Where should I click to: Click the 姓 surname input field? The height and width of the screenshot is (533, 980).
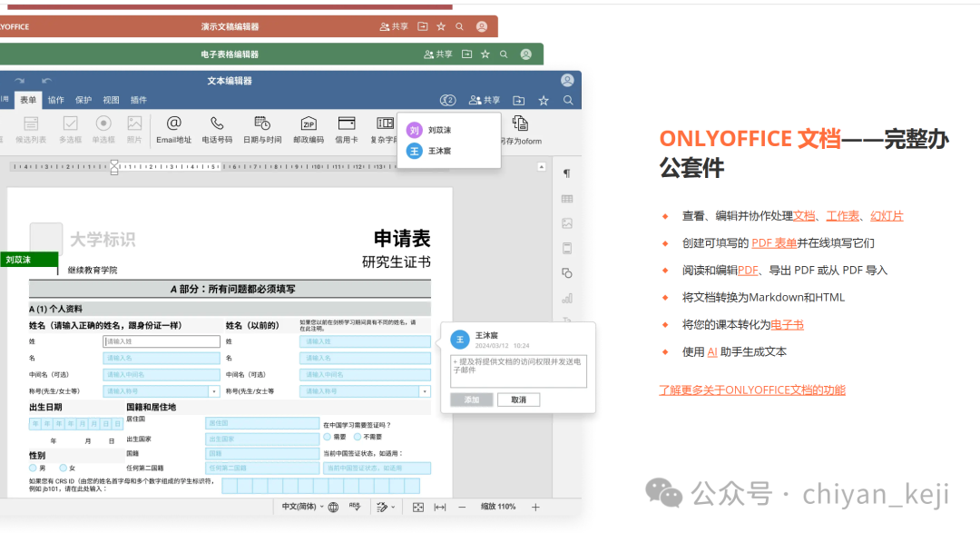pyautogui.click(x=161, y=341)
